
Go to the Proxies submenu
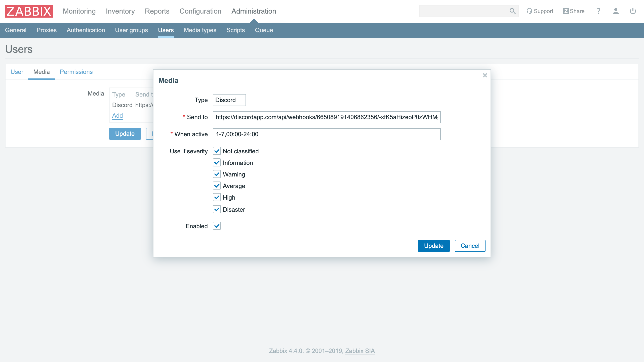tap(47, 30)
